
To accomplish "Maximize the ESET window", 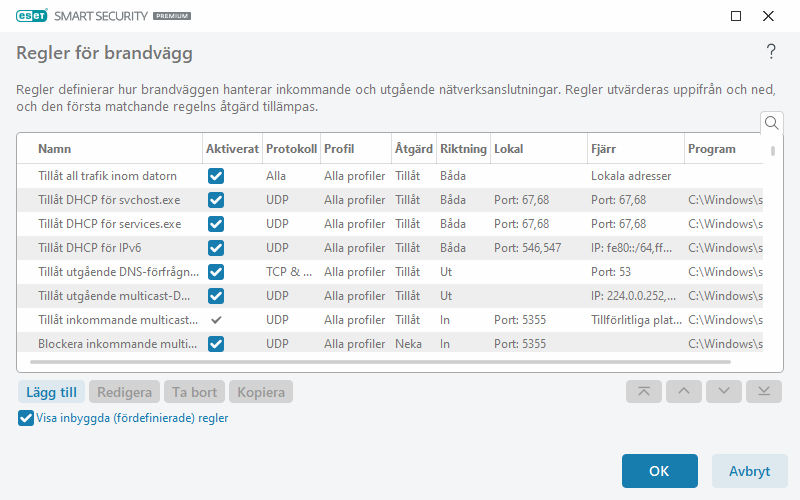I will (x=736, y=16).
